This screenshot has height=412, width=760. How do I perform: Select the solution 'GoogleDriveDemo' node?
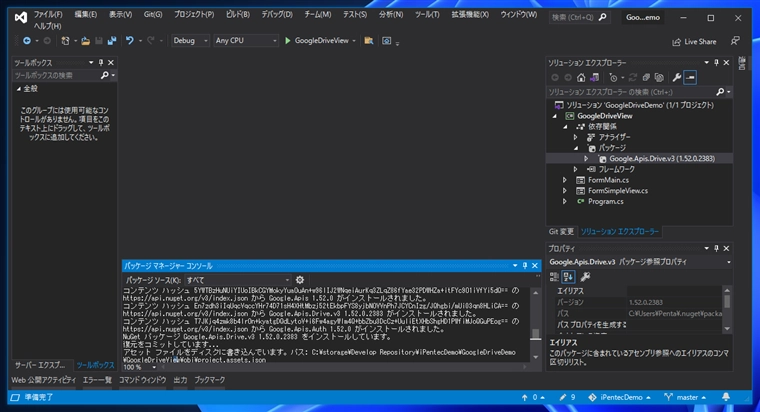[x=640, y=105]
